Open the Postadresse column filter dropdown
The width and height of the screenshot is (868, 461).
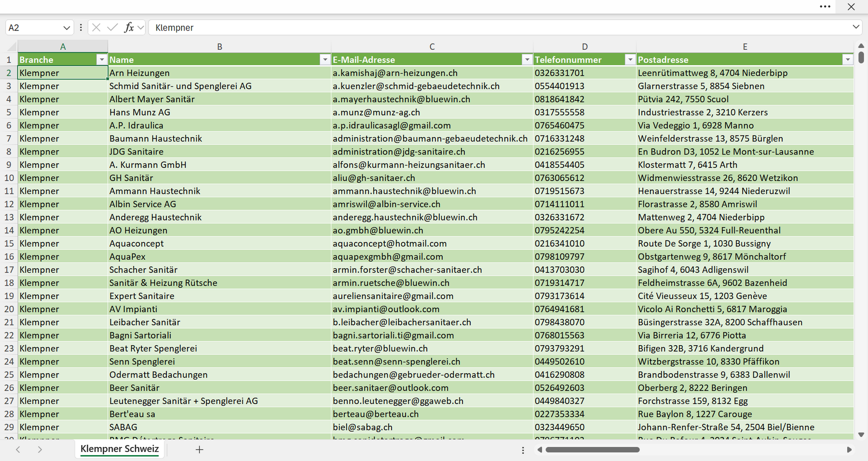pyautogui.click(x=848, y=59)
